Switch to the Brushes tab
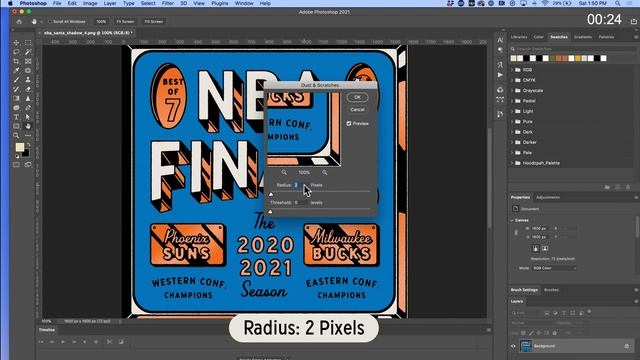 pos(551,290)
